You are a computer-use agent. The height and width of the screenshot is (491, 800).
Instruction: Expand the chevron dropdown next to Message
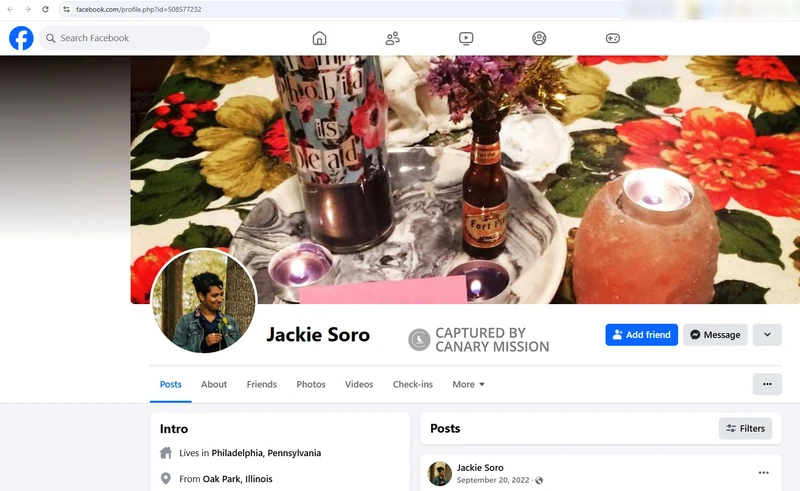pos(767,335)
